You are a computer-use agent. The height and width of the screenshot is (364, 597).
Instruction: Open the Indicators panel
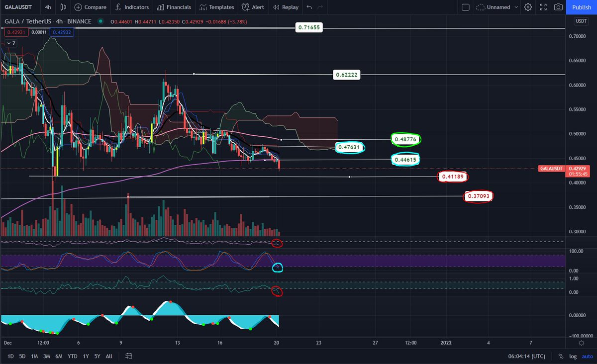pyautogui.click(x=132, y=7)
